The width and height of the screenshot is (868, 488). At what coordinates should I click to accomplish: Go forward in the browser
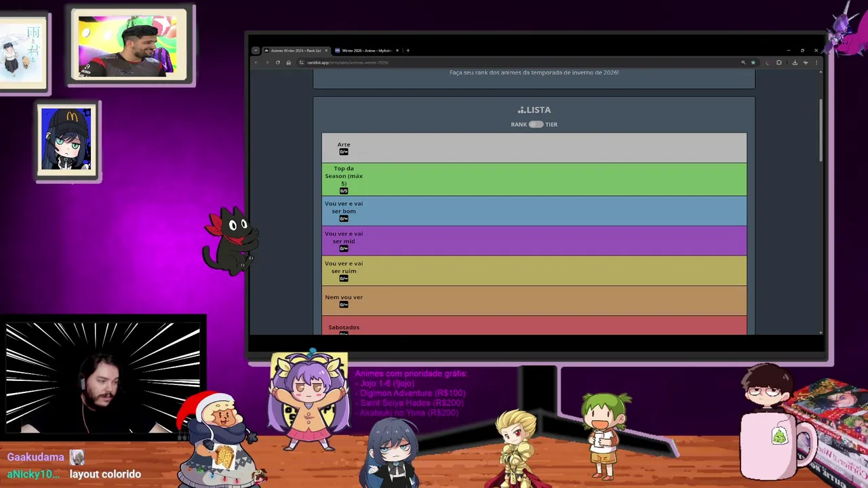[x=267, y=62]
